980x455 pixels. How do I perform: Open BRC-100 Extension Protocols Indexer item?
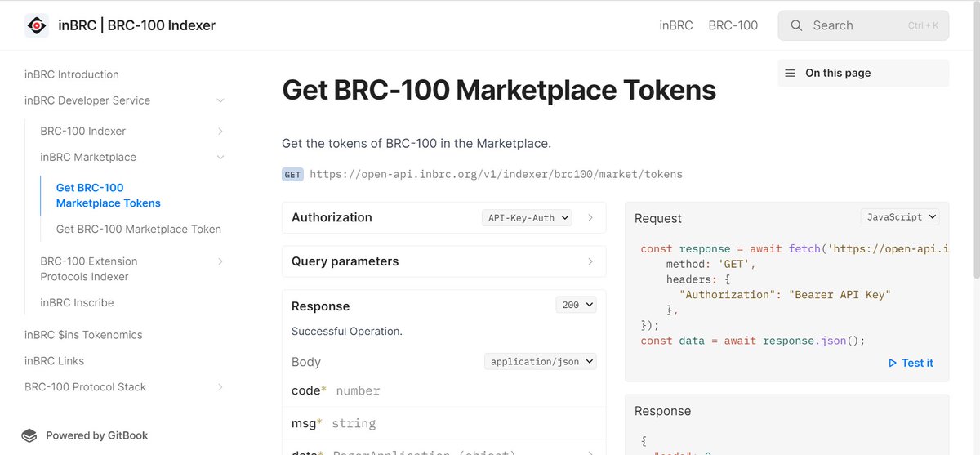(x=89, y=269)
